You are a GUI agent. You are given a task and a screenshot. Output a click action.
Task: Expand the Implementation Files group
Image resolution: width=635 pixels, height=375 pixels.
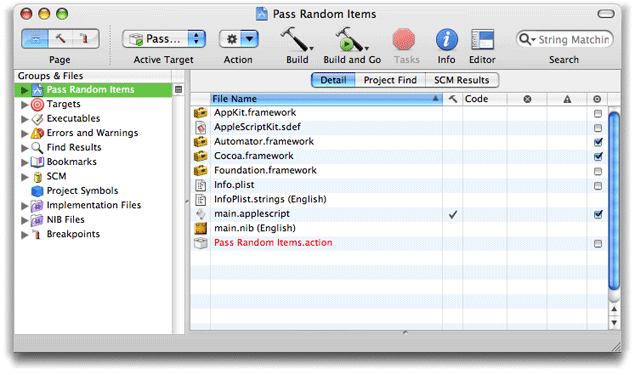click(x=24, y=206)
